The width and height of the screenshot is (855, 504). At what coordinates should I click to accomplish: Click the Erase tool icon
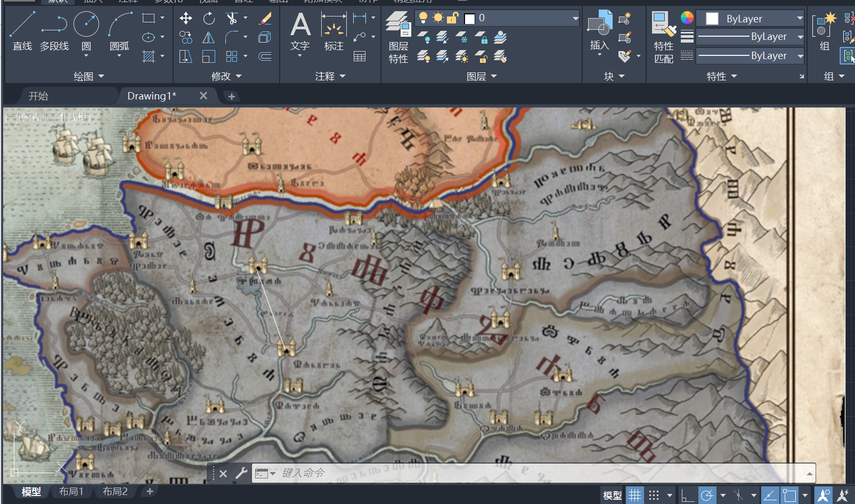[265, 19]
